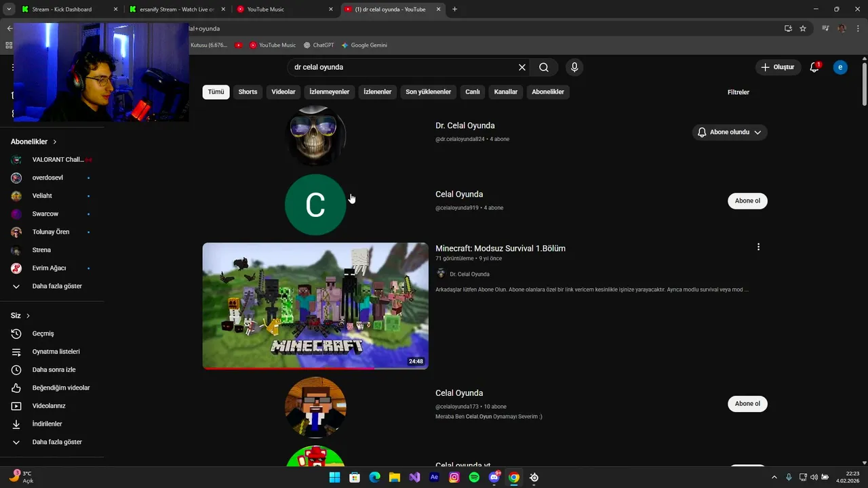The width and height of the screenshot is (868, 488).
Task: Select the Son yüklenenler filter chip
Action: pos(429,92)
